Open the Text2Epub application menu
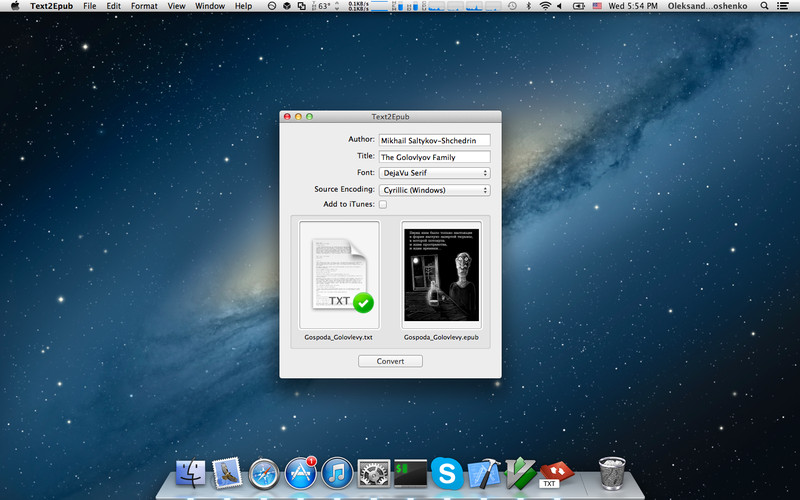 [51, 6]
